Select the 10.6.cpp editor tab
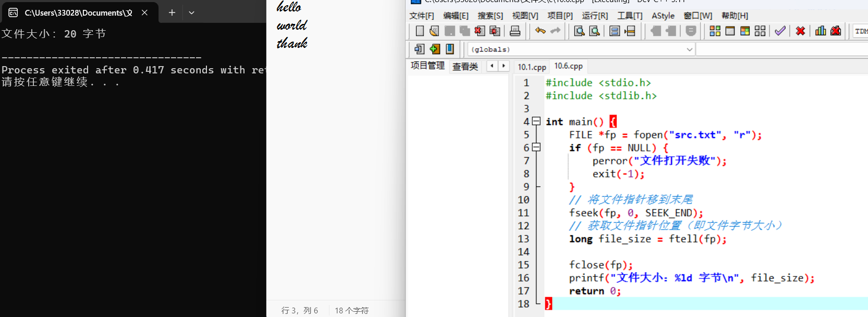This screenshot has height=317, width=868. pos(569,66)
